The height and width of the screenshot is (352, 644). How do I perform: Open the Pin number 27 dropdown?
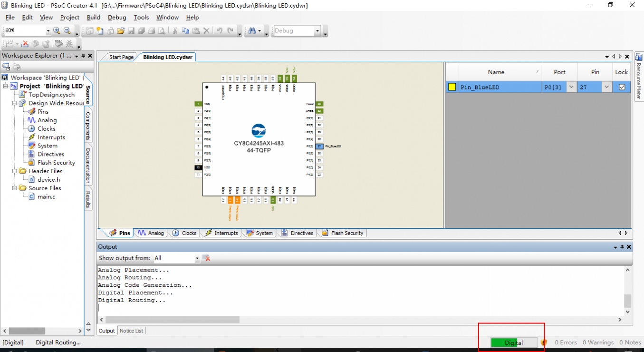click(606, 87)
